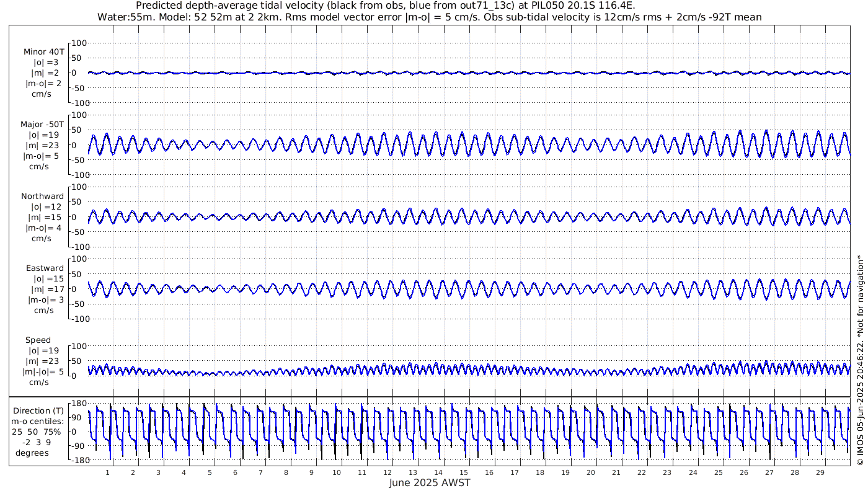868x496 pixels.
Task: Click x-axis day tick label '1'
Action: tap(108, 472)
